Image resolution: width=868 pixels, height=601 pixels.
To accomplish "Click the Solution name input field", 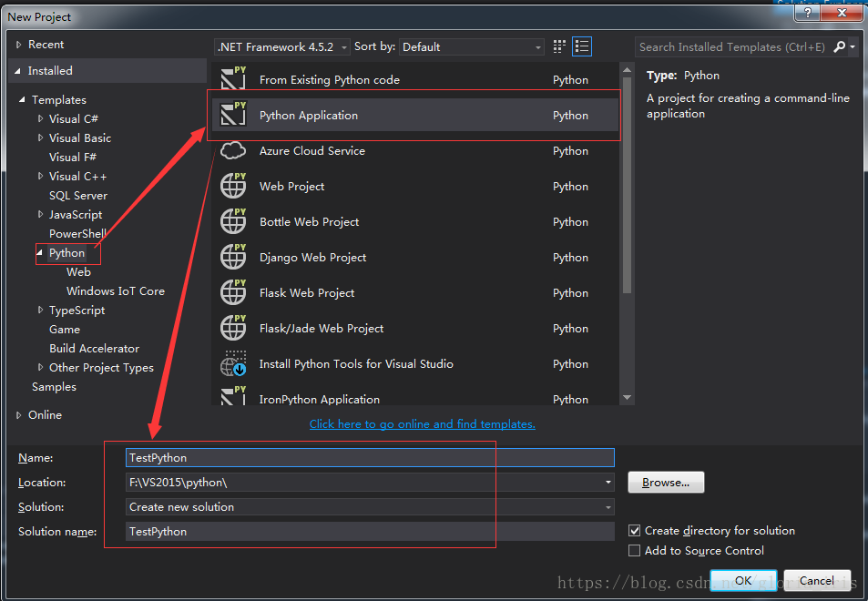I will click(x=370, y=531).
